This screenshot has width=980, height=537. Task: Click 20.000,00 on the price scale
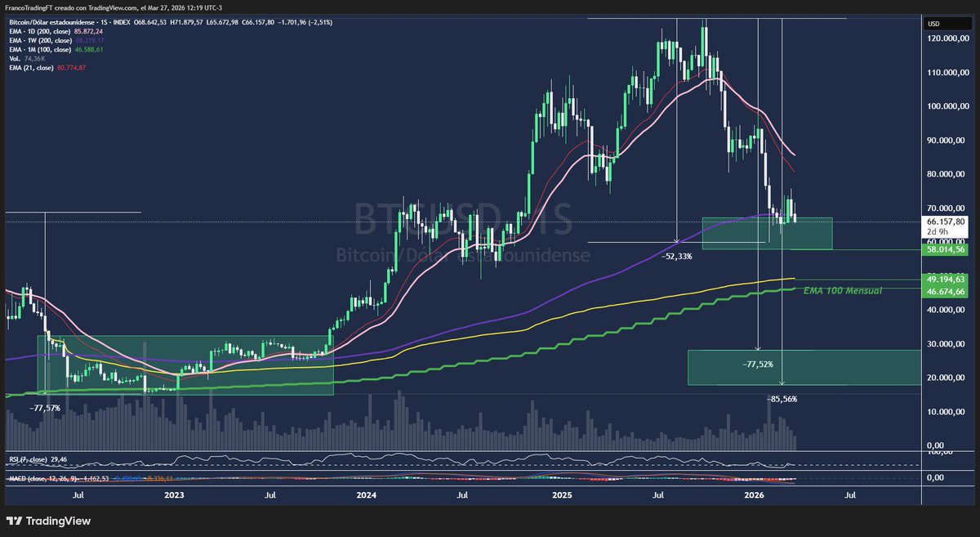[x=945, y=378]
